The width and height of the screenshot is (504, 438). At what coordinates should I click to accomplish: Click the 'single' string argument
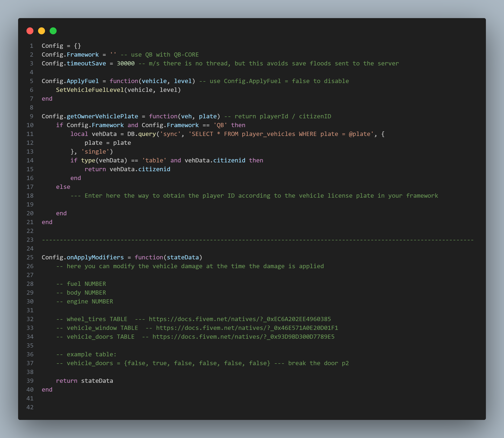tap(95, 151)
